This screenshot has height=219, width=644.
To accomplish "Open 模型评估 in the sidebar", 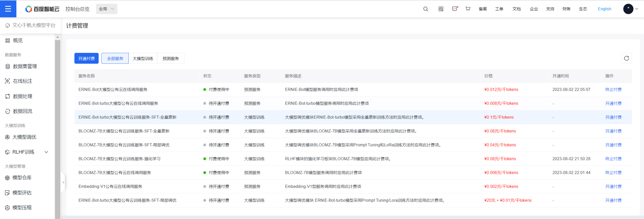I will pyautogui.click(x=19, y=193).
